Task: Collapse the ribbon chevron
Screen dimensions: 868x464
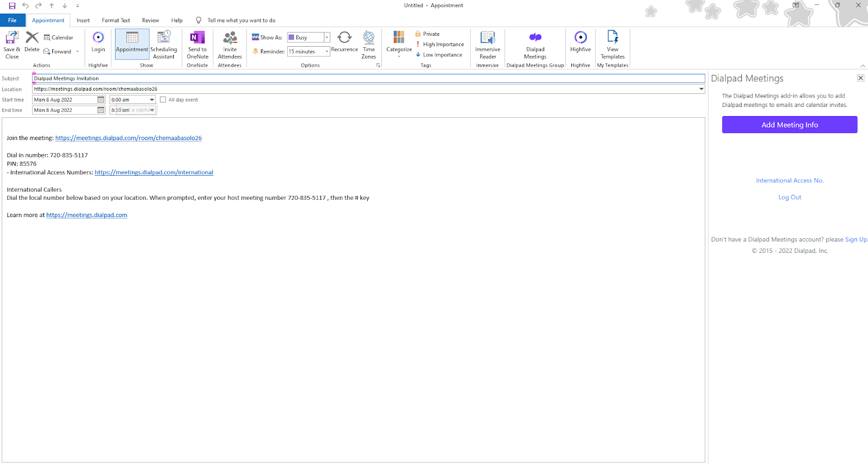Action: click(x=863, y=66)
